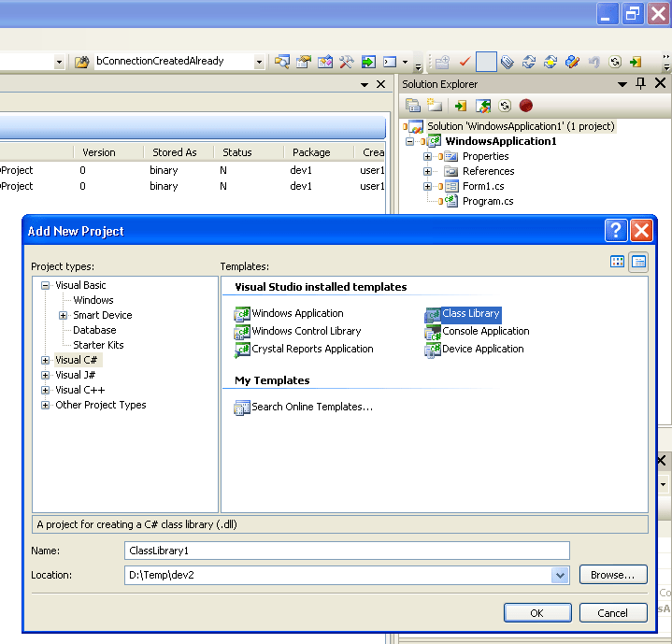The width and height of the screenshot is (672, 644).
Task: Select the Windows Control Library template
Action: pos(297,331)
